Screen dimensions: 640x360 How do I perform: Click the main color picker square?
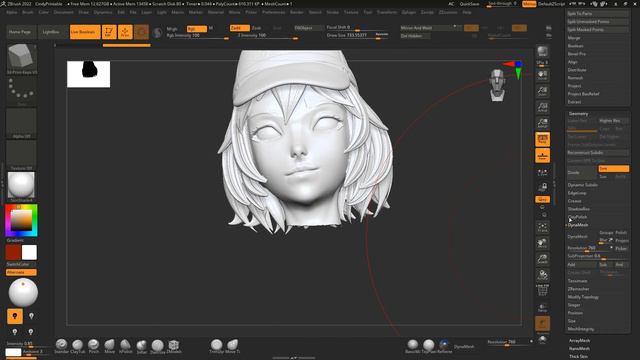(21, 220)
